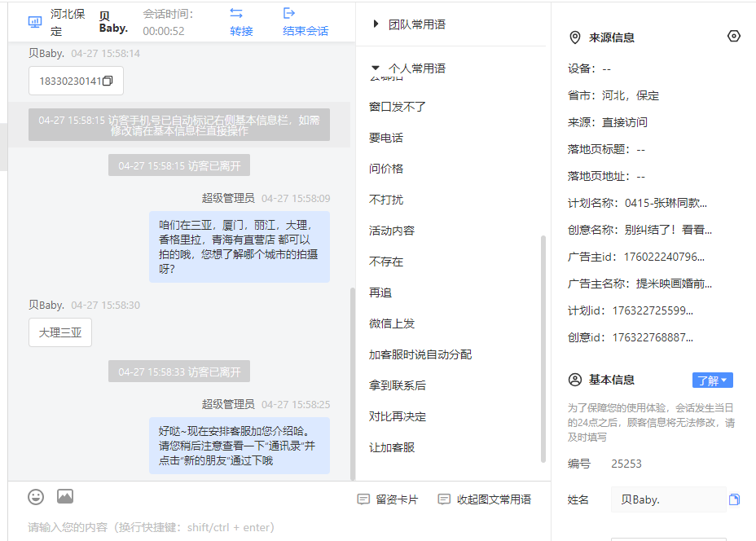Select quick phrase 不存在
Screen dimensions: 756x541
click(385, 262)
